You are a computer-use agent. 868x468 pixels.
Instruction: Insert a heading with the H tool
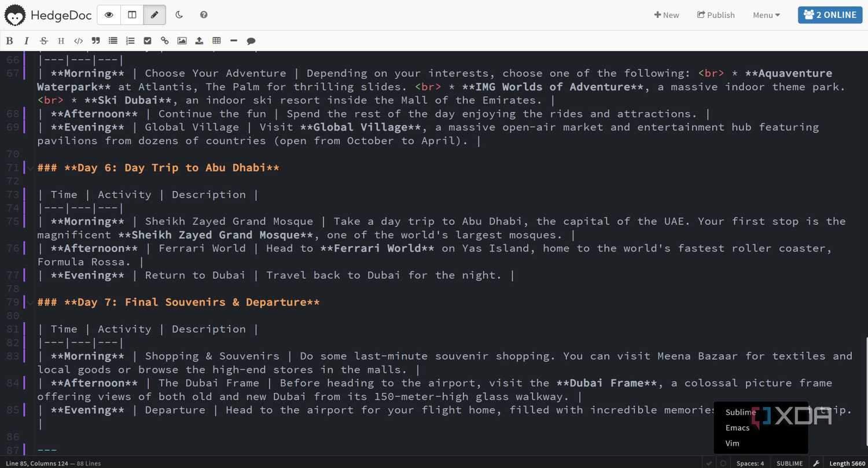point(61,40)
